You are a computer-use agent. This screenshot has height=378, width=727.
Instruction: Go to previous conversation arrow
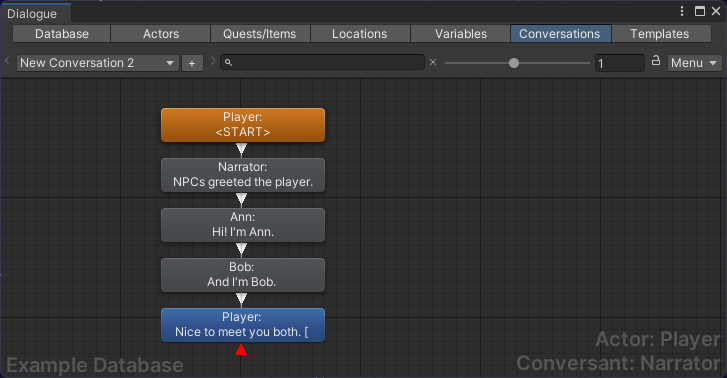point(7,61)
